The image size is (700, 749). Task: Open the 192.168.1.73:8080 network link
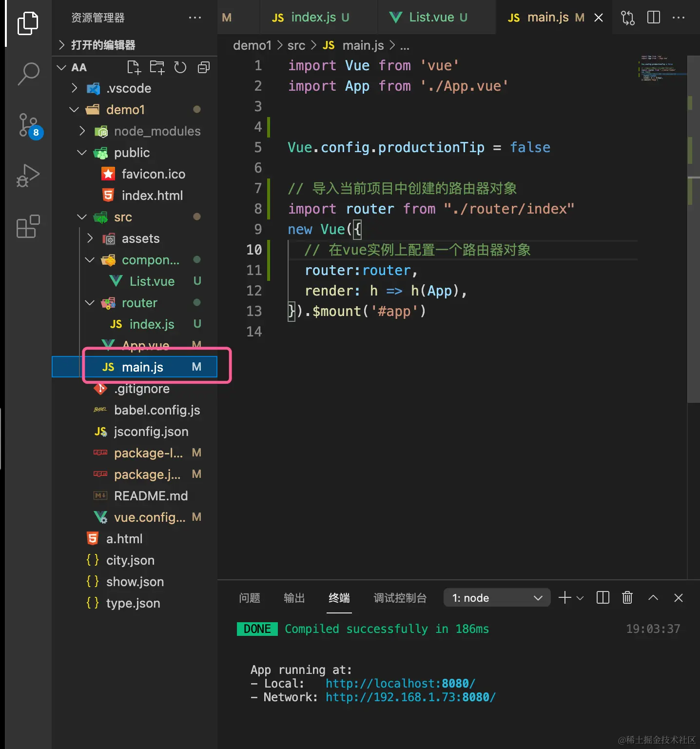(410, 697)
